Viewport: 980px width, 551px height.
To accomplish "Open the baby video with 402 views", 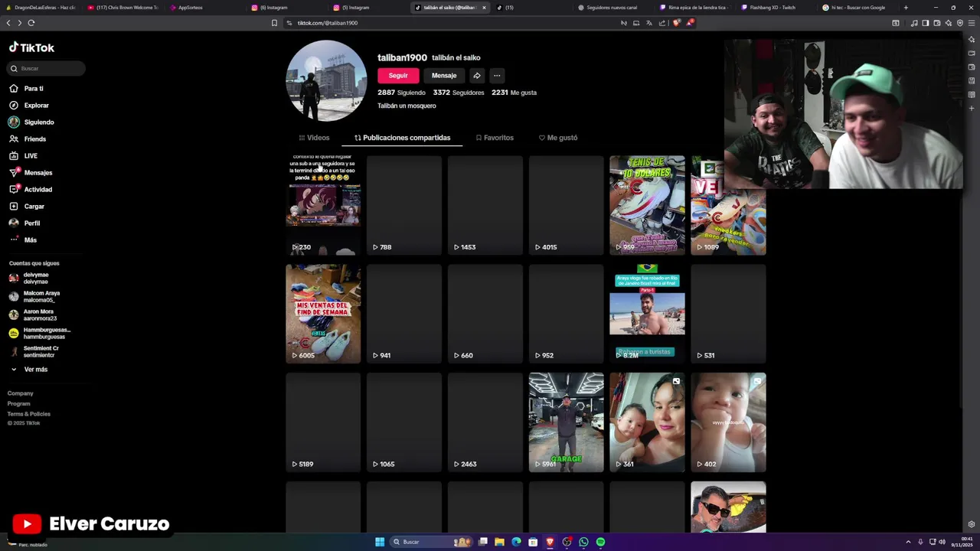I will 728,422.
